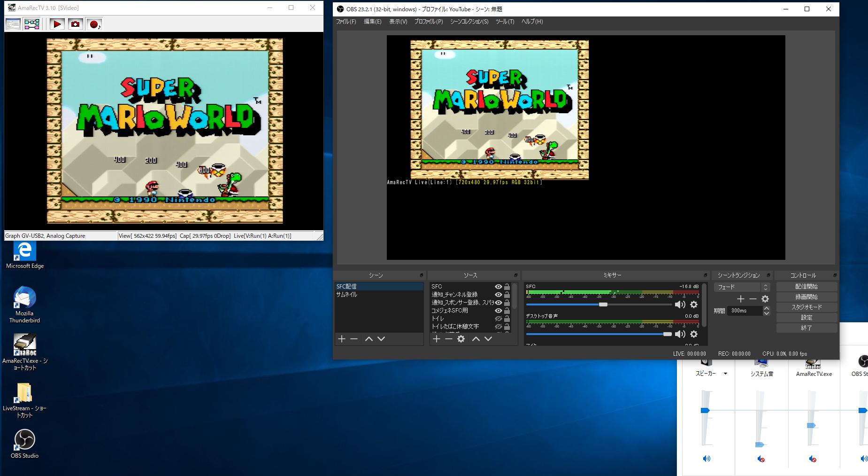Image resolution: width=868 pixels, height=476 pixels.
Task: Move selected source down in list
Action: click(488, 339)
